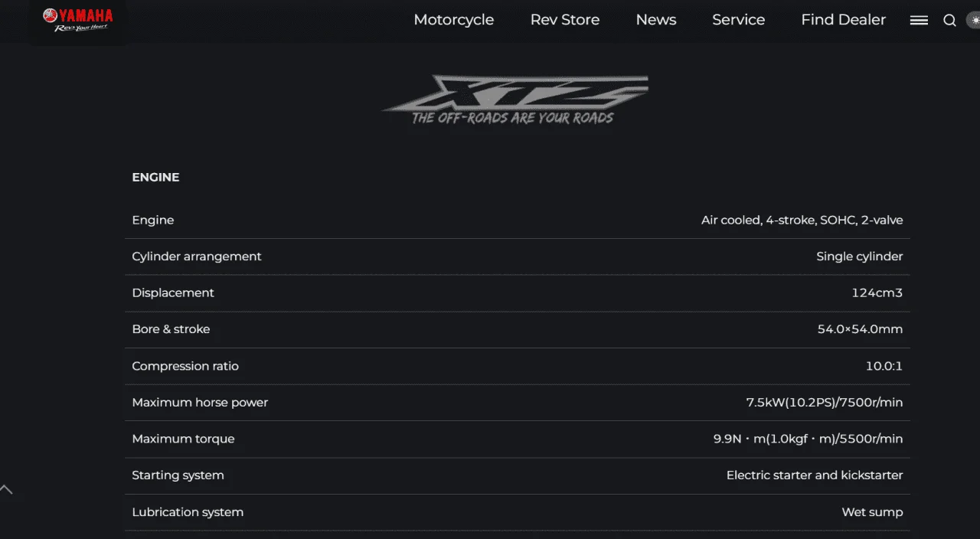
Task: Select the Maximum horse power label
Action: pos(200,403)
